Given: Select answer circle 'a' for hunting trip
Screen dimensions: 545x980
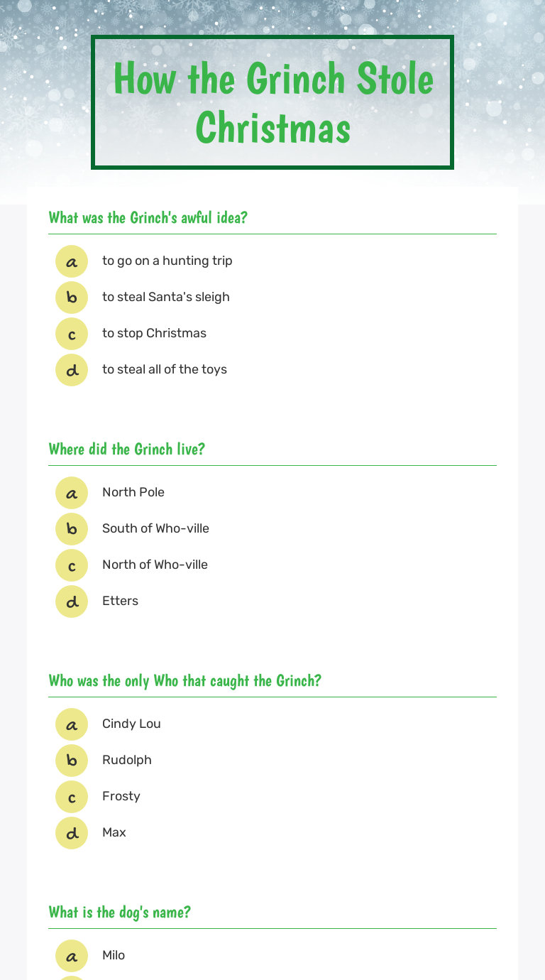Looking at the screenshot, I should click(x=72, y=261).
